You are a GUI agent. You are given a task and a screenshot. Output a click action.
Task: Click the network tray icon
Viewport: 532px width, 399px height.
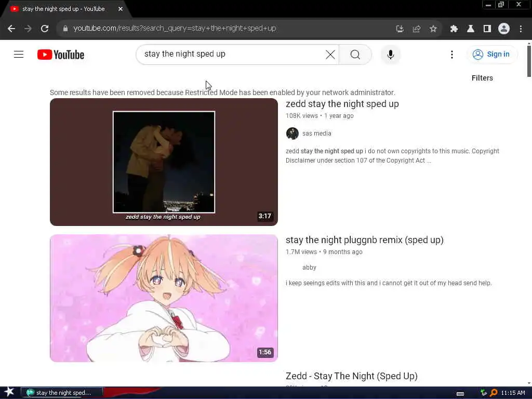click(484, 393)
